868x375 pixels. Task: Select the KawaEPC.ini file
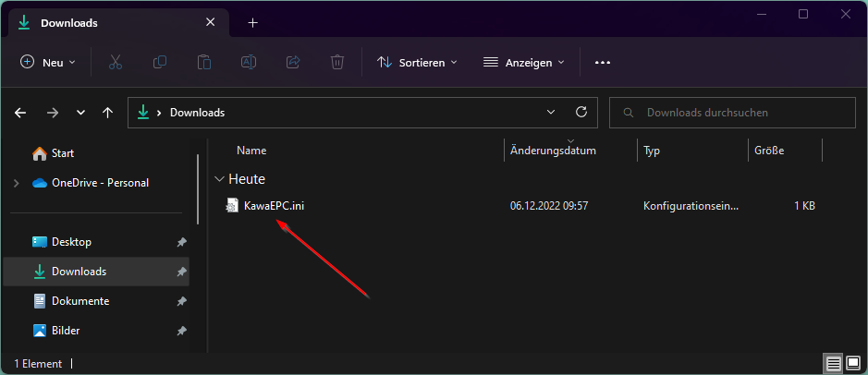274,206
